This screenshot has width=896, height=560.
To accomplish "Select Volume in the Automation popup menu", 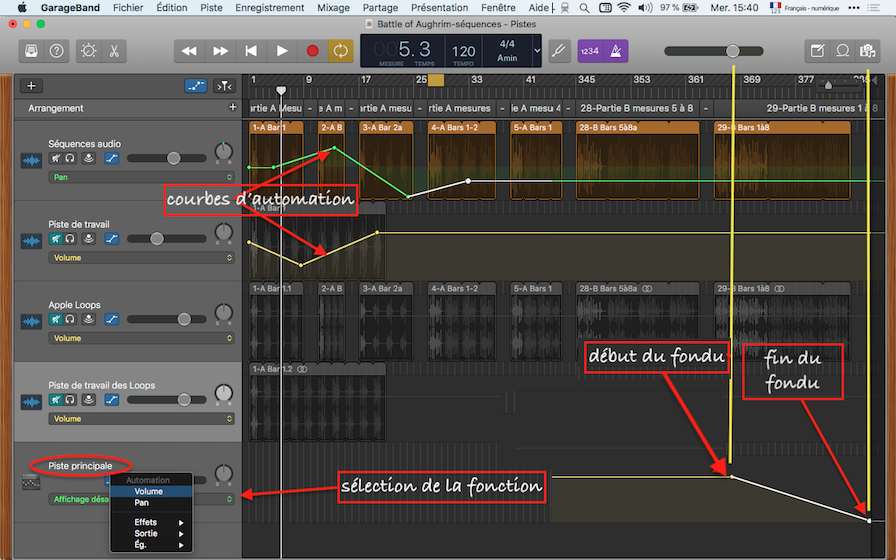I will tap(151, 491).
